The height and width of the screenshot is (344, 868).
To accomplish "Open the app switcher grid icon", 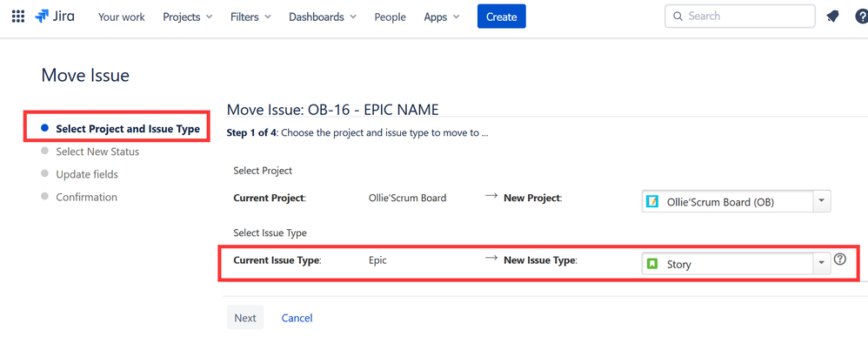I will pyautogui.click(x=18, y=17).
